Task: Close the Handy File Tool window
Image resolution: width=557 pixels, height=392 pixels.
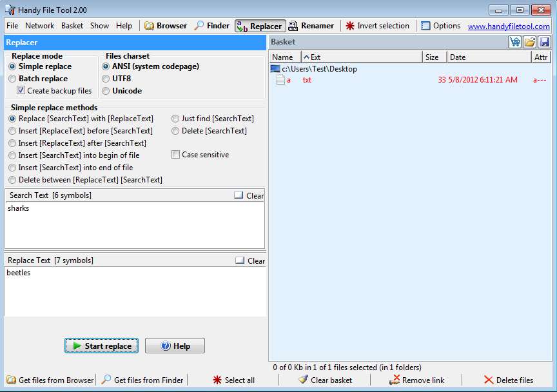Action: tap(541, 10)
